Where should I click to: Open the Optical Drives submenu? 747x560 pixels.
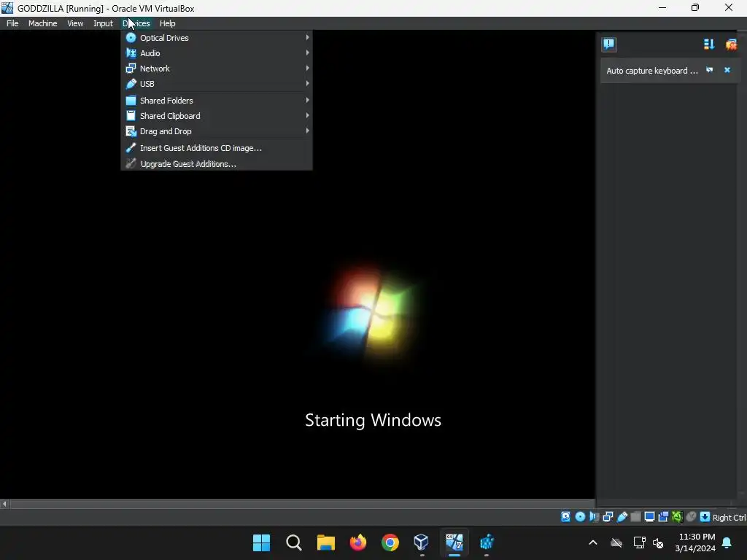tap(217, 38)
